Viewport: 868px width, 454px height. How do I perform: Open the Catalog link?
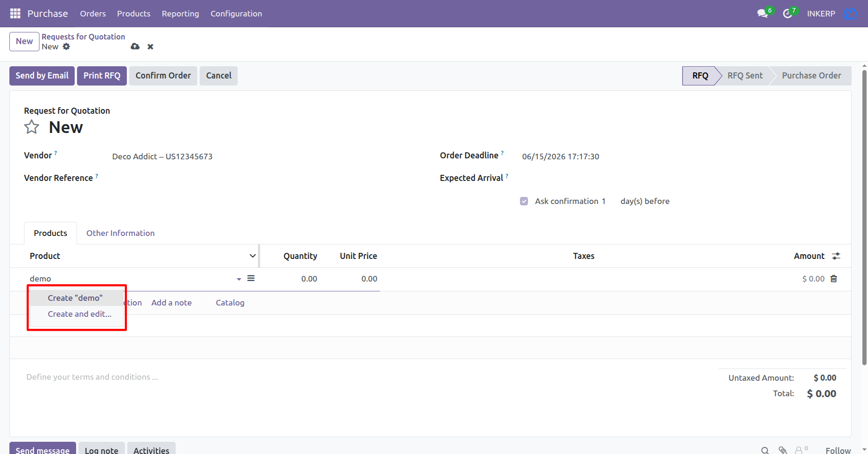point(230,303)
